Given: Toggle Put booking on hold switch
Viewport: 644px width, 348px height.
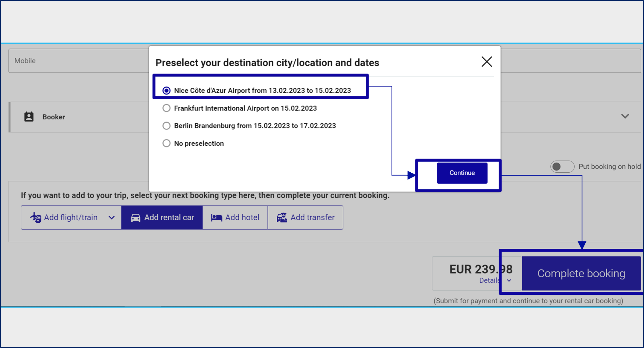Looking at the screenshot, I should coord(562,167).
